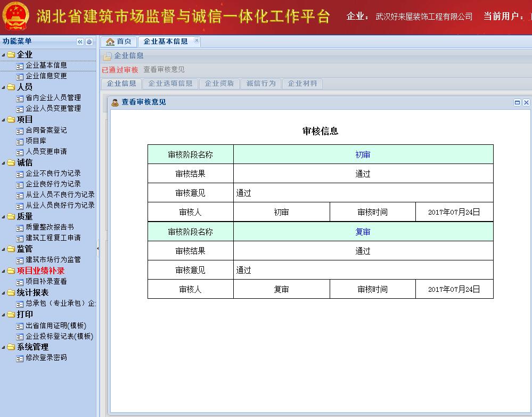Switch to the 企业资质 tab
The width and height of the screenshot is (532, 417).
(x=219, y=84)
